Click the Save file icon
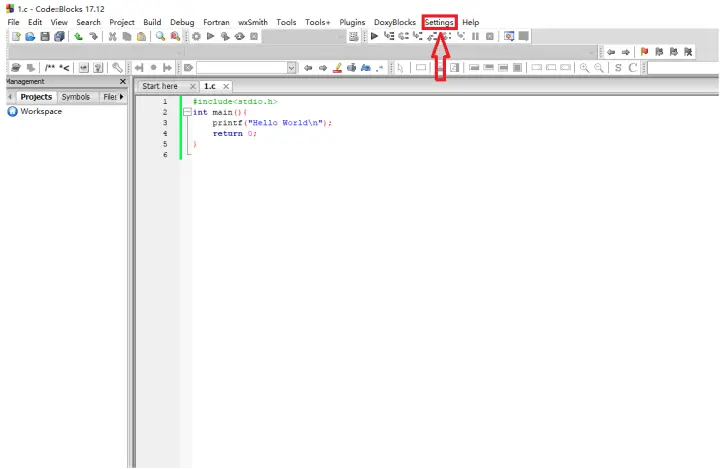The image size is (720, 469). (45, 36)
